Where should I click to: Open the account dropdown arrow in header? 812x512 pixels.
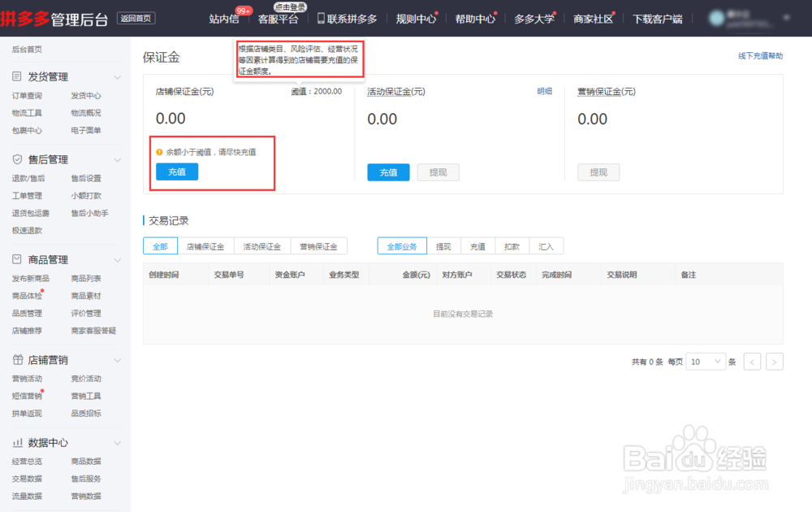coord(786,18)
